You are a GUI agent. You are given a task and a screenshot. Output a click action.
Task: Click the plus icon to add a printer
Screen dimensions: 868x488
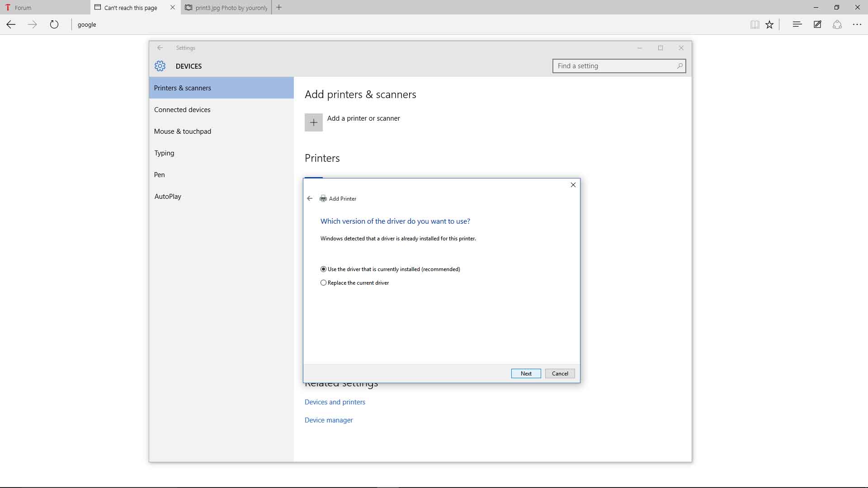(x=313, y=122)
